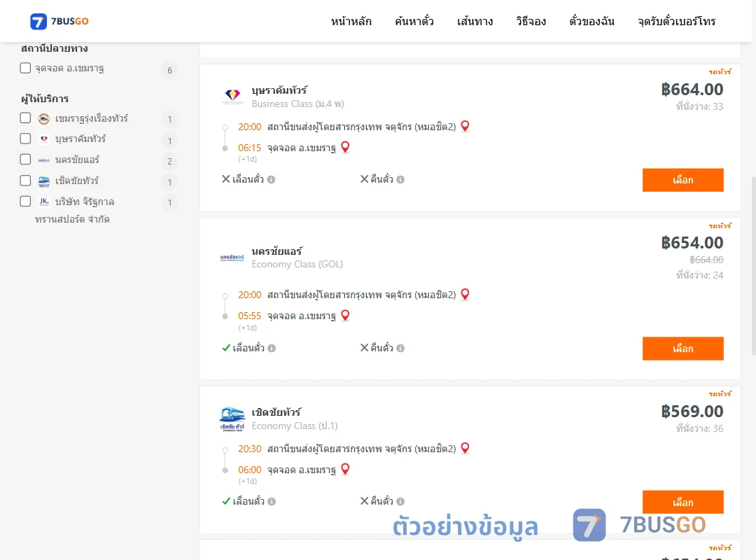Open map pin for นครชัยแอร์ 05:55 arrival
Screen dimensions: 756x560
(x=345, y=316)
